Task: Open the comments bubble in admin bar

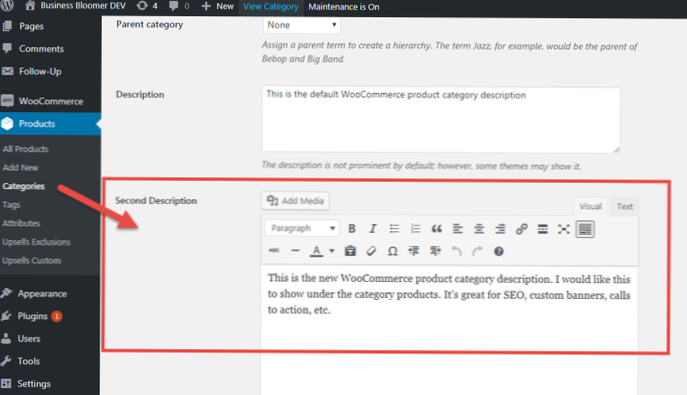Action: (179, 6)
